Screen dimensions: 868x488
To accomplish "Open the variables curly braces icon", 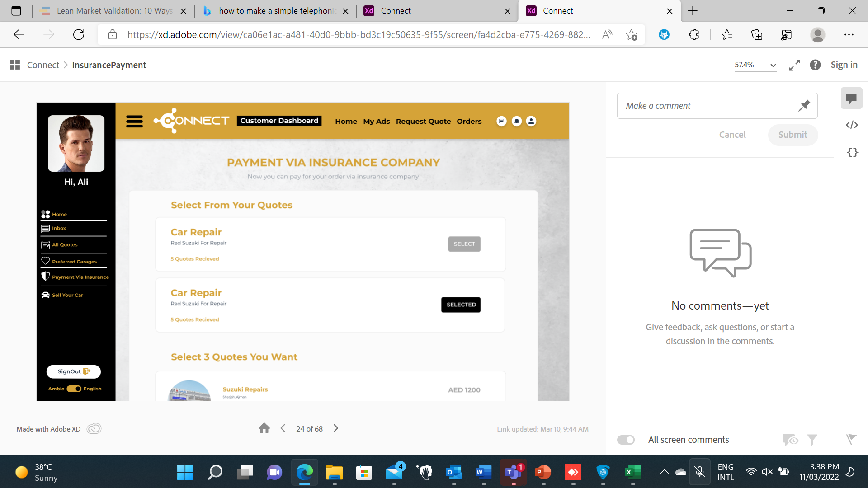I will click(x=852, y=152).
